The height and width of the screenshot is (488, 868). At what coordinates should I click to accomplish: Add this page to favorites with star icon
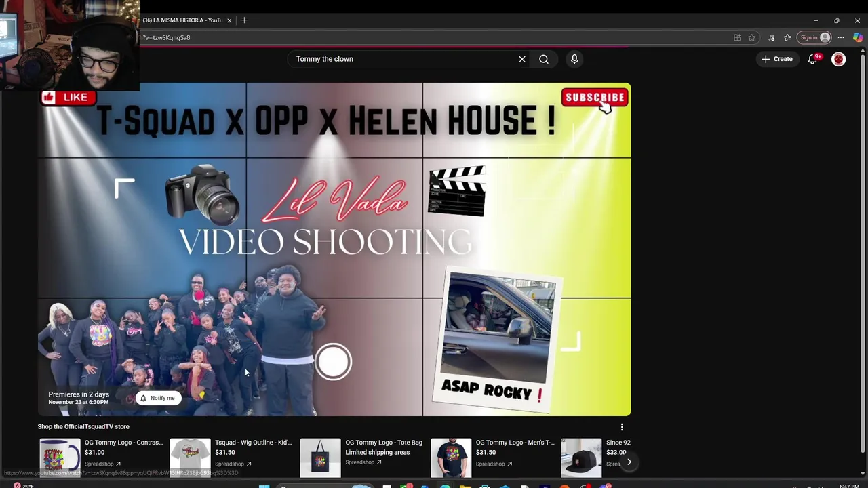point(752,38)
